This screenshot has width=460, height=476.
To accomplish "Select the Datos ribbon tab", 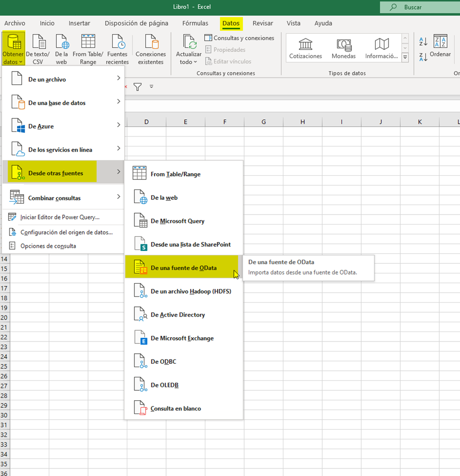I will click(x=231, y=23).
